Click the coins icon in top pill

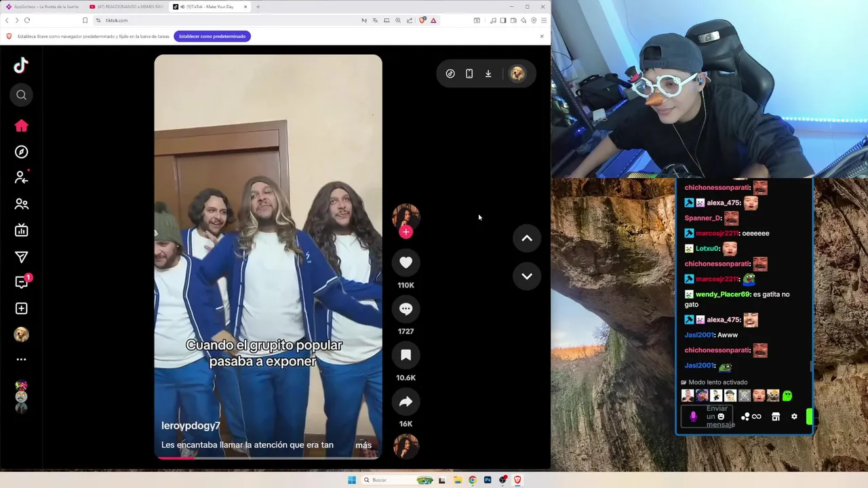click(x=450, y=73)
